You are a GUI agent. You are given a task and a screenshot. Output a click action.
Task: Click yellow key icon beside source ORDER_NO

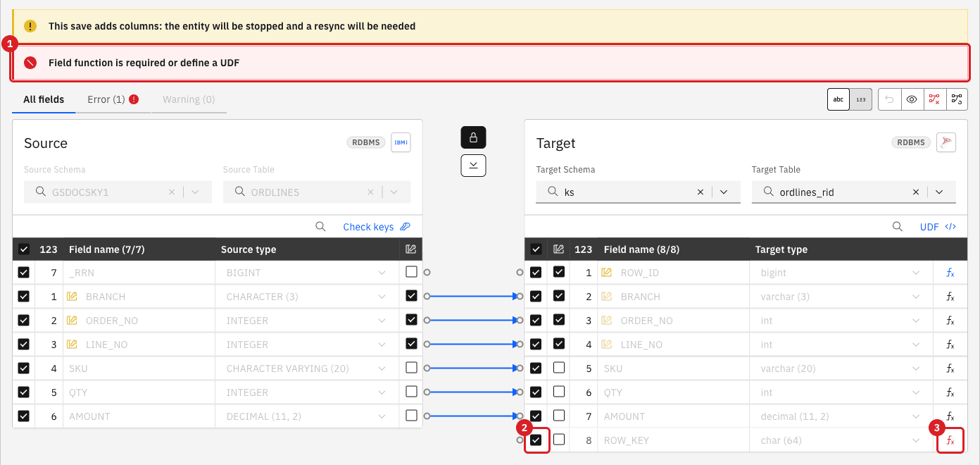coord(72,321)
